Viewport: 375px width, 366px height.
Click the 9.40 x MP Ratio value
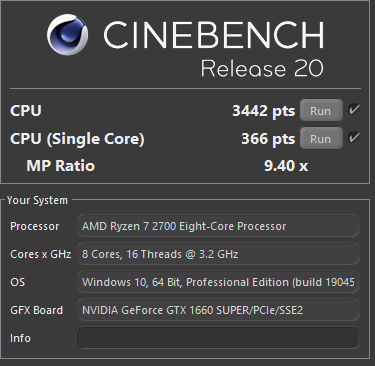[x=286, y=166]
